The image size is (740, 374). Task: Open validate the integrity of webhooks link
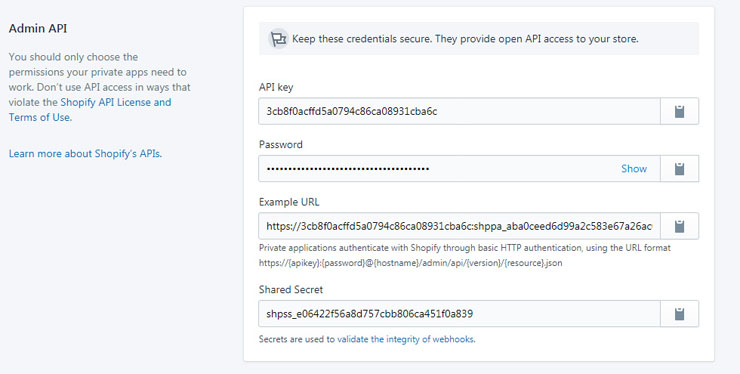click(406, 339)
